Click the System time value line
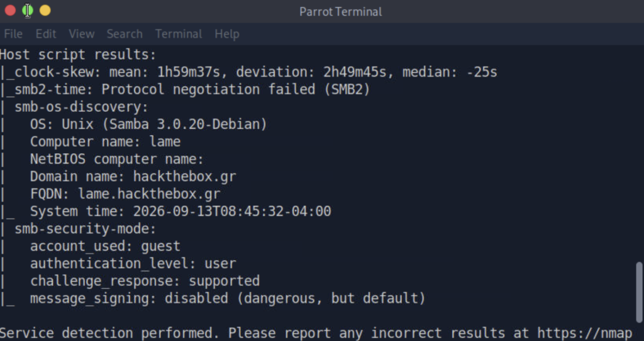This screenshot has height=341, width=644. (180, 212)
